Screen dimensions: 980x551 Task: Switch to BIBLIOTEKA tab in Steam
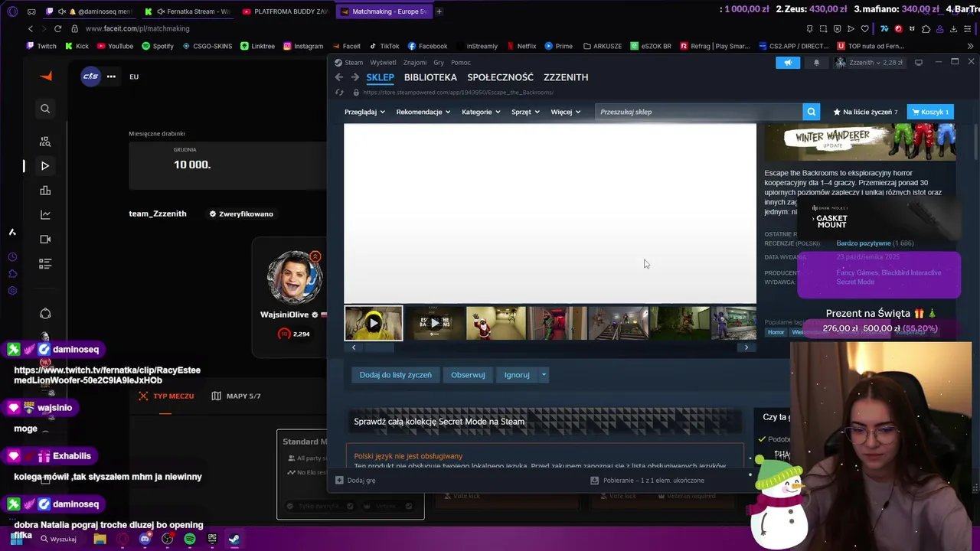click(430, 77)
